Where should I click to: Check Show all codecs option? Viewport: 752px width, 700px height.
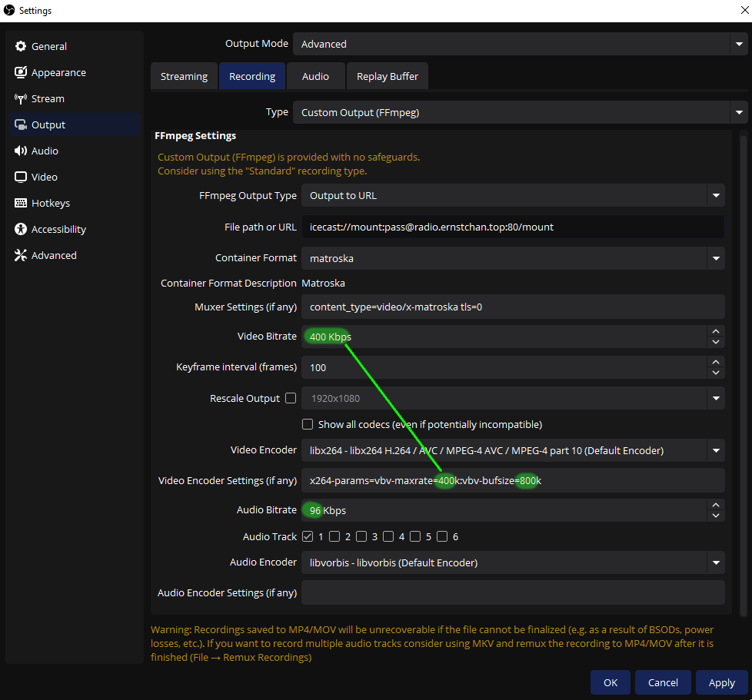coord(308,424)
